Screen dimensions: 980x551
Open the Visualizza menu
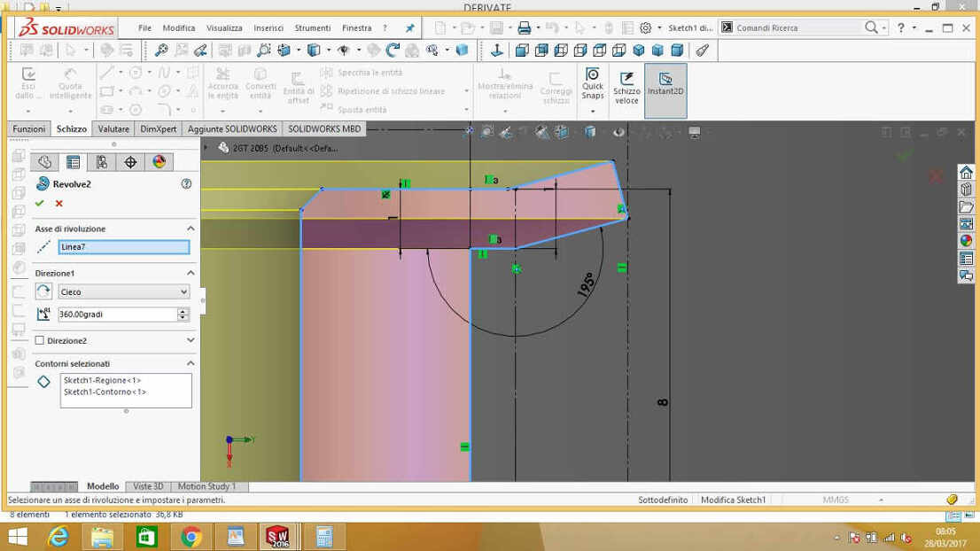point(224,28)
